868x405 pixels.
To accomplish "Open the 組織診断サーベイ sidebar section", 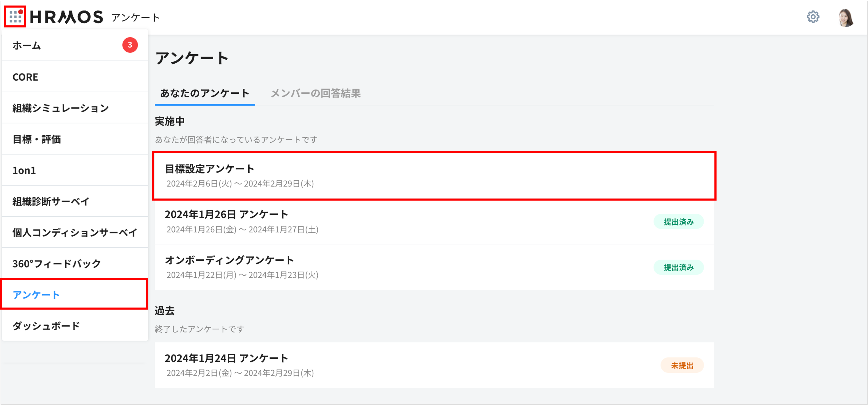I will coord(50,201).
